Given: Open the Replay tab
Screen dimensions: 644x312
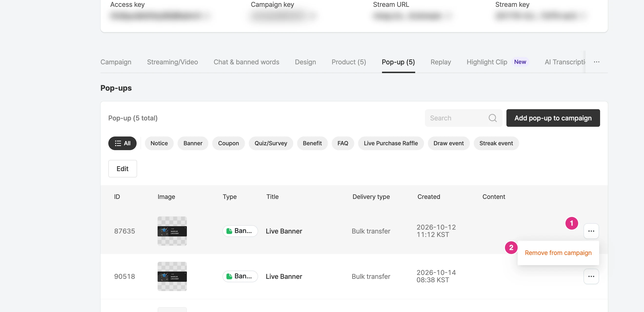Looking at the screenshot, I should 441,62.
